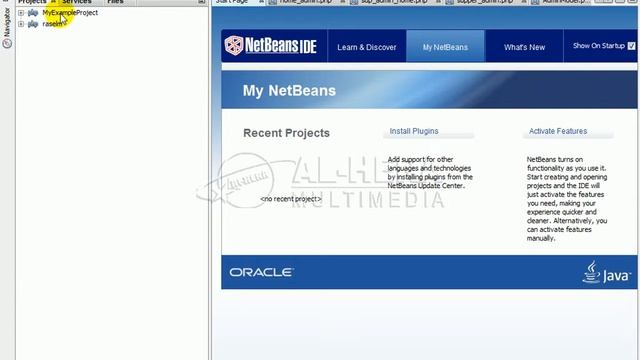Toggle the Show On Startup checkbox
Screen dimensions: 640x360
pos(631,46)
